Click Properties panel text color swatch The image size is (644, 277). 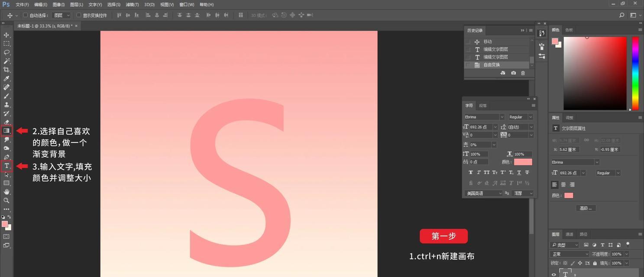click(569, 196)
